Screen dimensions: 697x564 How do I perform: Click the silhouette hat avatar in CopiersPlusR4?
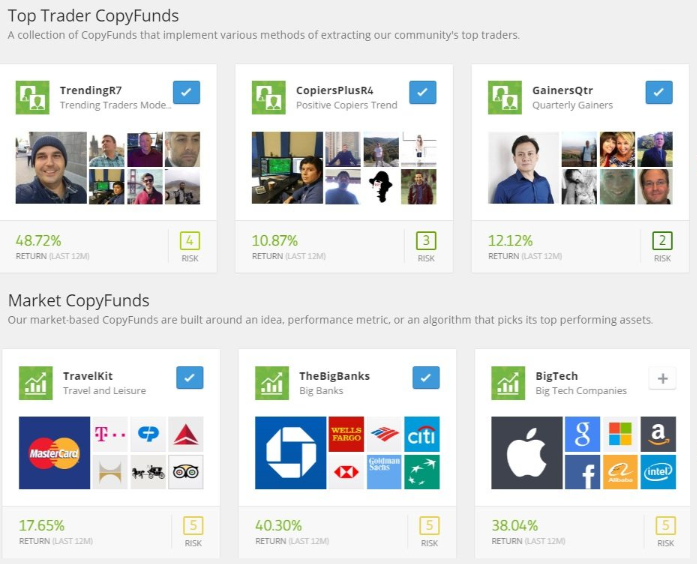click(381, 187)
